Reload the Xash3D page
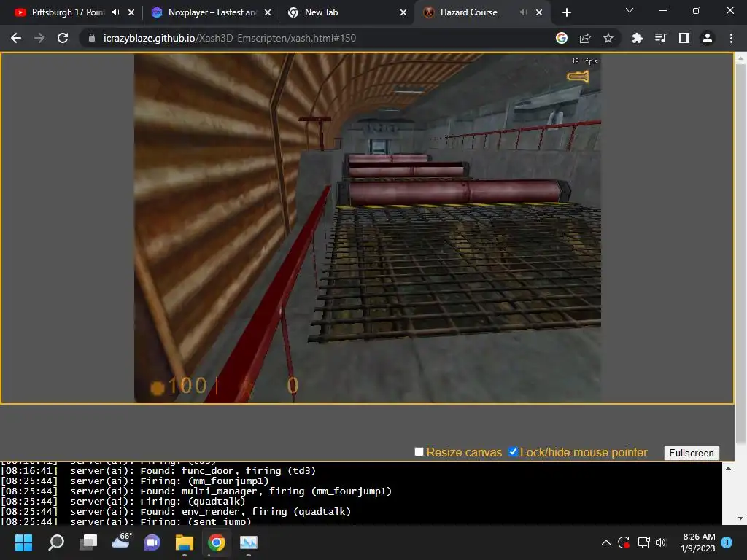The width and height of the screenshot is (747, 560). [63, 38]
